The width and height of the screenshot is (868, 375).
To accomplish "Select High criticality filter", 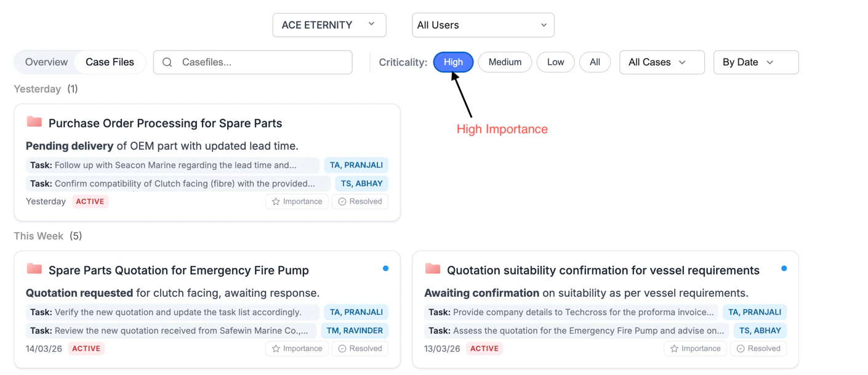I will (x=453, y=62).
